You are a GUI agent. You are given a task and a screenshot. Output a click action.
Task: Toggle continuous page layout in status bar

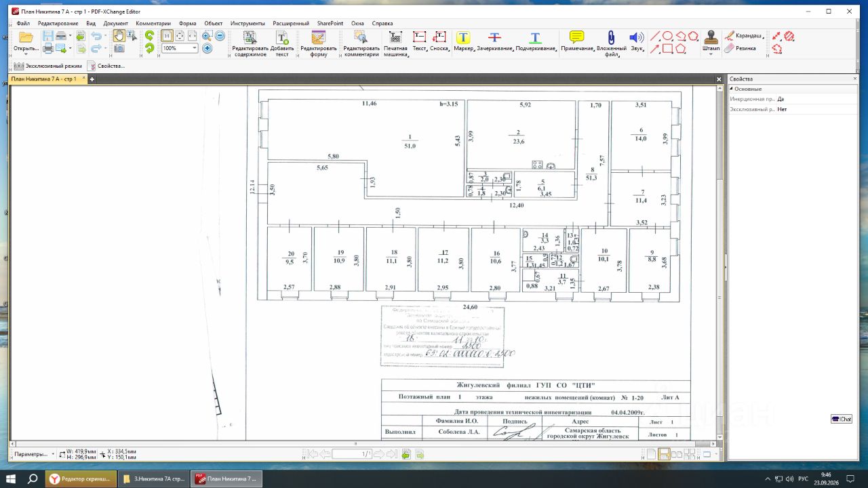[x=665, y=454]
